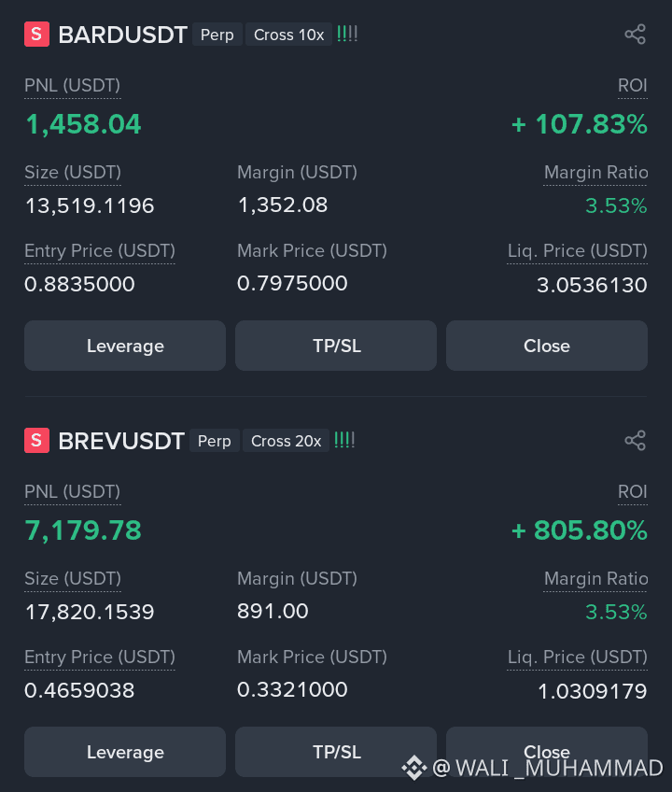Select the size value 13,519.1196
The width and height of the screenshot is (672, 792).
coord(90,206)
